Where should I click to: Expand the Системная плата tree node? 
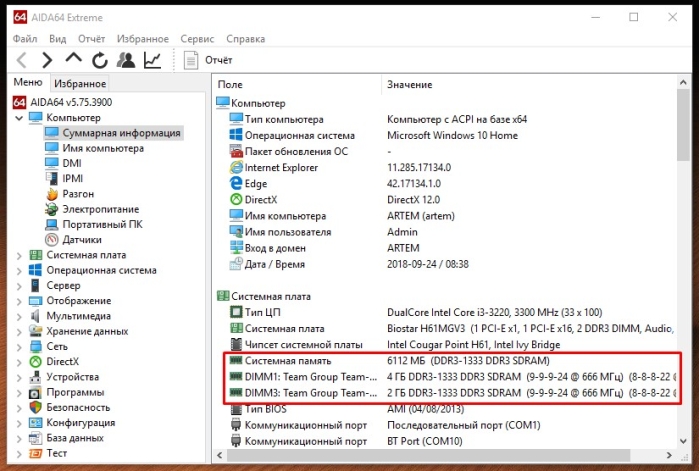point(19,255)
